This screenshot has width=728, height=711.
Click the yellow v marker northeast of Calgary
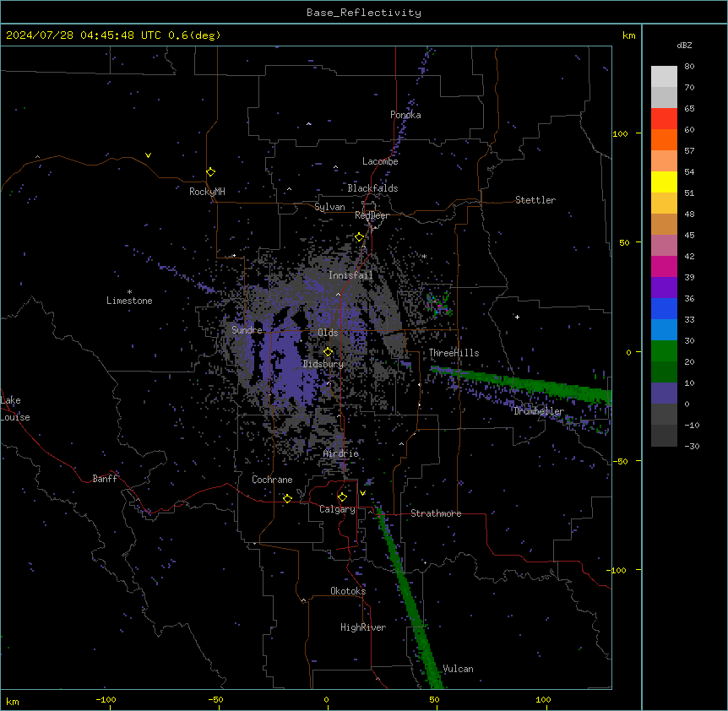click(362, 493)
